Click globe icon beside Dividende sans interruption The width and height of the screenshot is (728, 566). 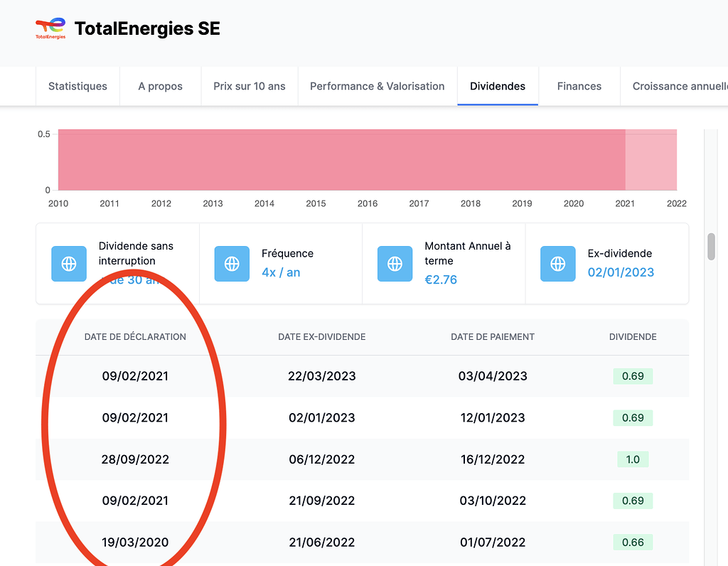(x=69, y=264)
